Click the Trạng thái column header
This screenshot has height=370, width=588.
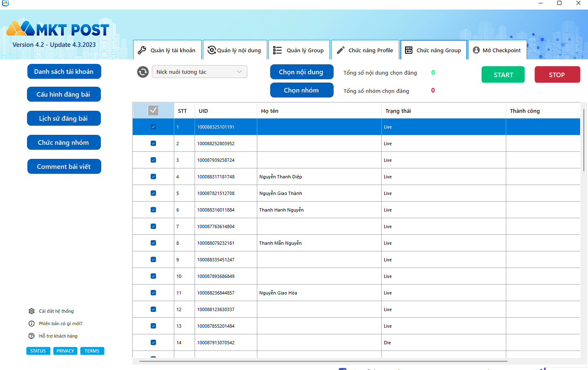coord(444,111)
